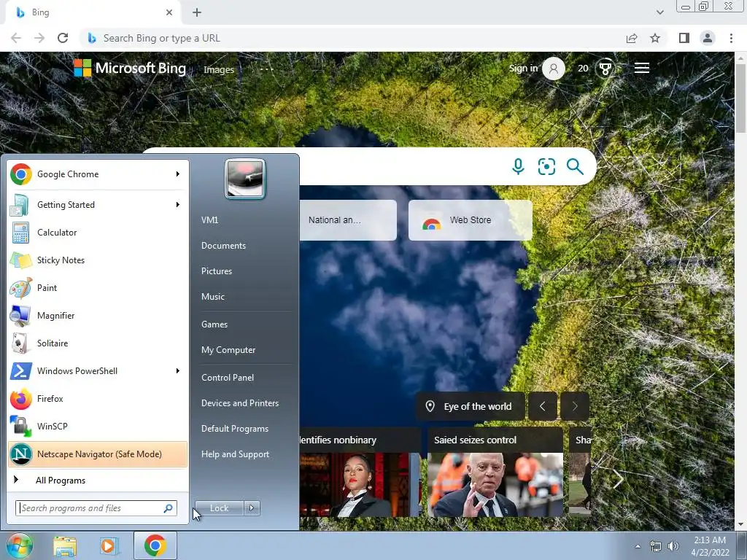Launch Getting Started from Start menu
Image resolution: width=747 pixels, height=560 pixels.
coord(98,205)
